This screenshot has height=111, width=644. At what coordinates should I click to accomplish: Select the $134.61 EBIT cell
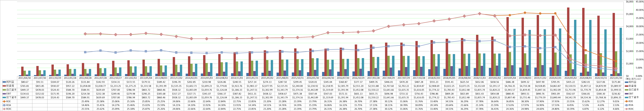[x=24, y=94]
